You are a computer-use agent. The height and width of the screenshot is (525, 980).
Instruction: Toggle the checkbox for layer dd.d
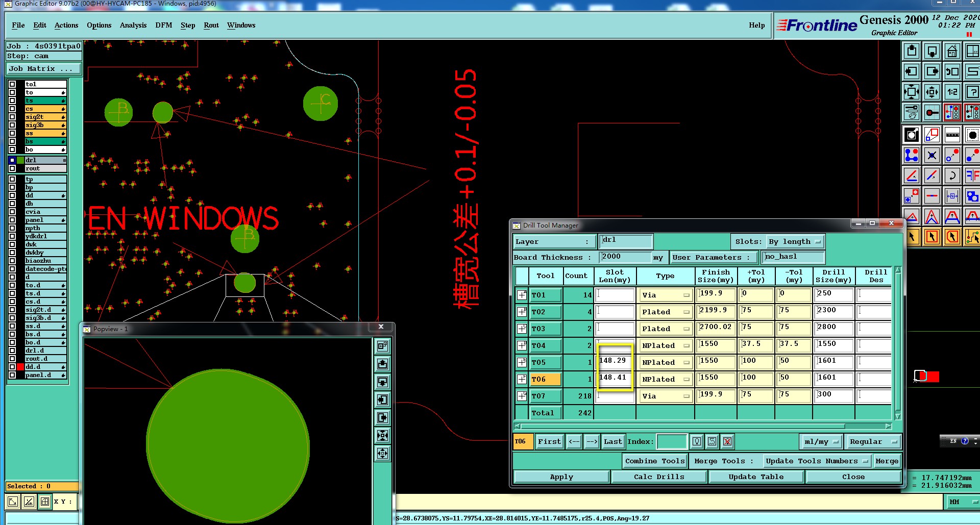pos(12,367)
